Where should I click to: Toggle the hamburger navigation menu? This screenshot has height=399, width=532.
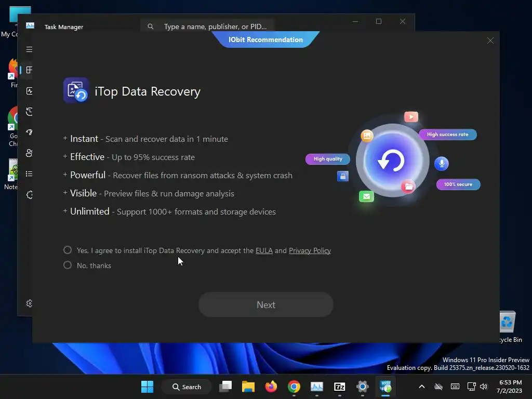29,49
